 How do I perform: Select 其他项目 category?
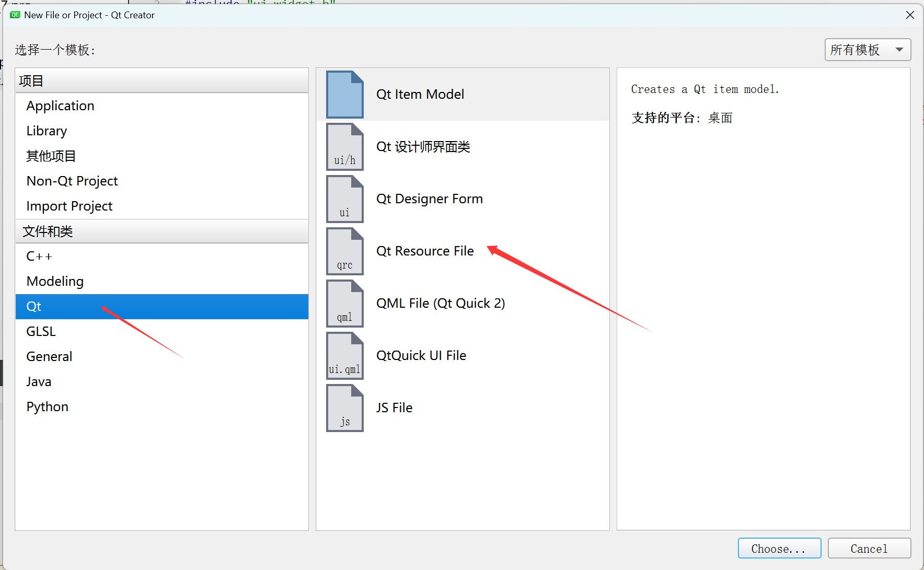(162, 156)
